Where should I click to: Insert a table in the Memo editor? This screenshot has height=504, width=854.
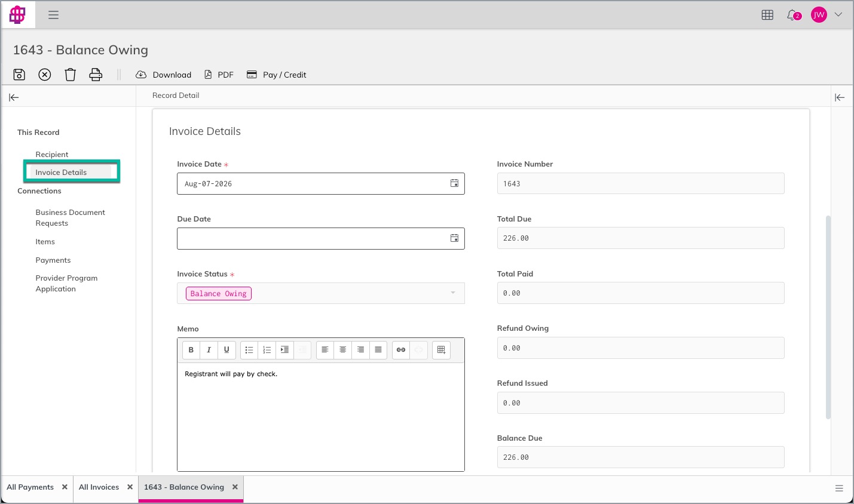click(441, 350)
